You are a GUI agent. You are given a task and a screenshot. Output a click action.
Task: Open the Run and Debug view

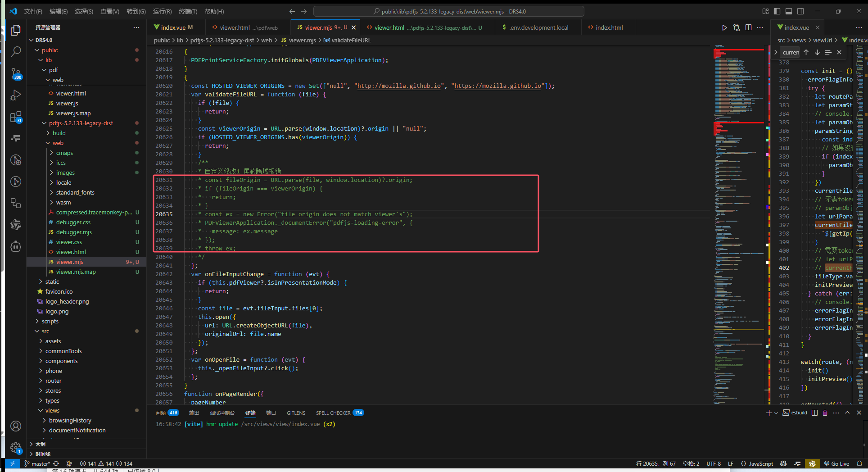(16, 95)
